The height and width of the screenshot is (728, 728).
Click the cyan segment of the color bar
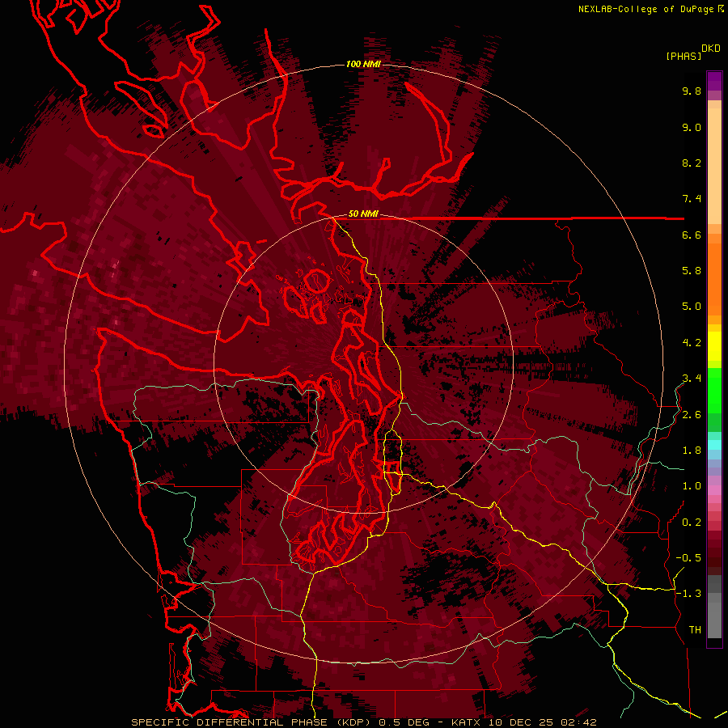714,444
